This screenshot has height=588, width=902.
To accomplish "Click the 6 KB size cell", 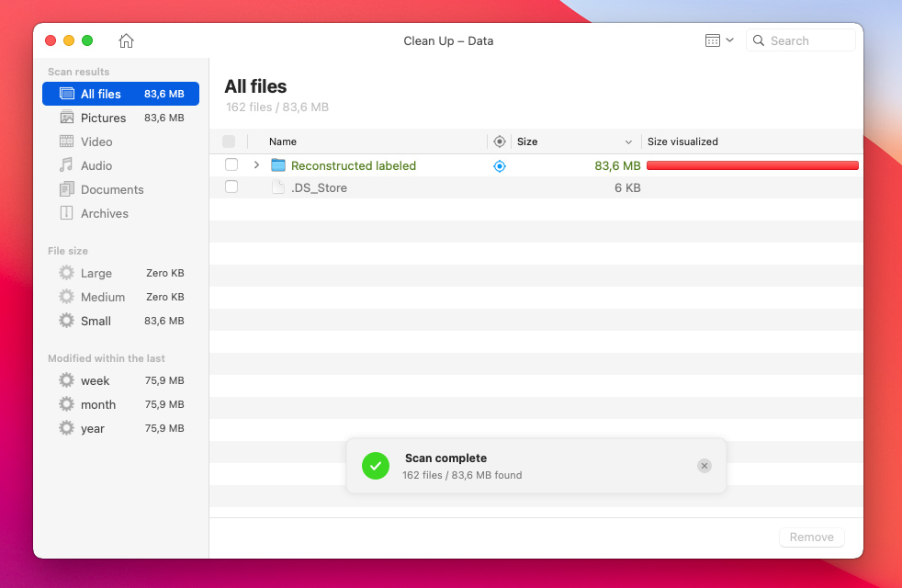I will pyautogui.click(x=627, y=187).
